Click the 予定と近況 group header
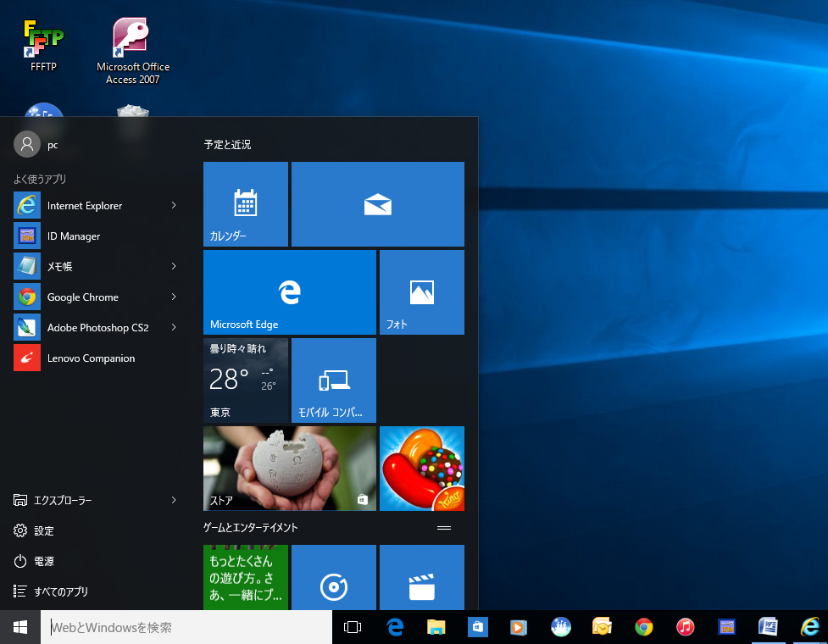828x644 pixels. click(x=228, y=145)
